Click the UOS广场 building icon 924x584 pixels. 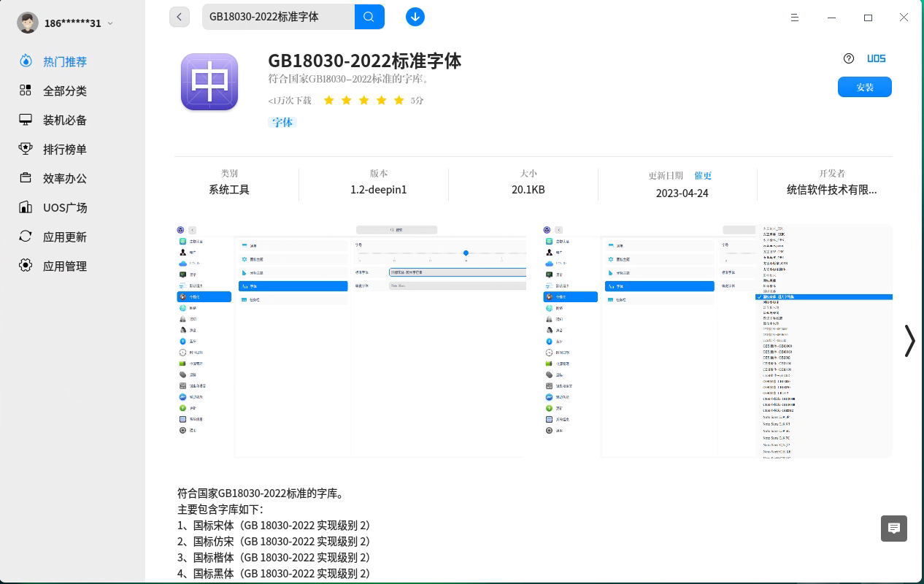(26, 207)
